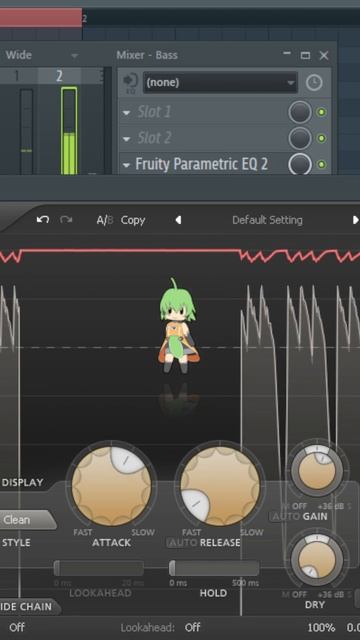Expand the Slot 2 options arrow

coord(127,139)
